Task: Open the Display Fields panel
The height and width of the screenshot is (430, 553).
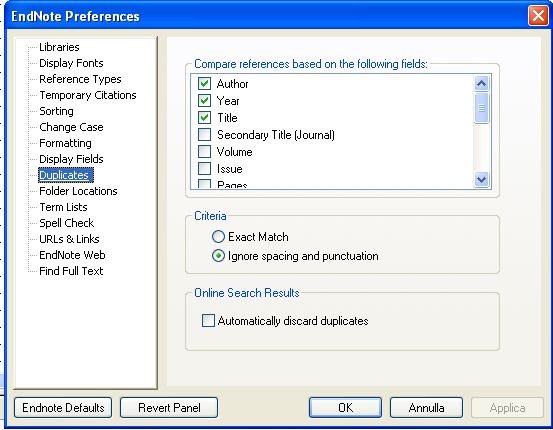Action: point(71,159)
